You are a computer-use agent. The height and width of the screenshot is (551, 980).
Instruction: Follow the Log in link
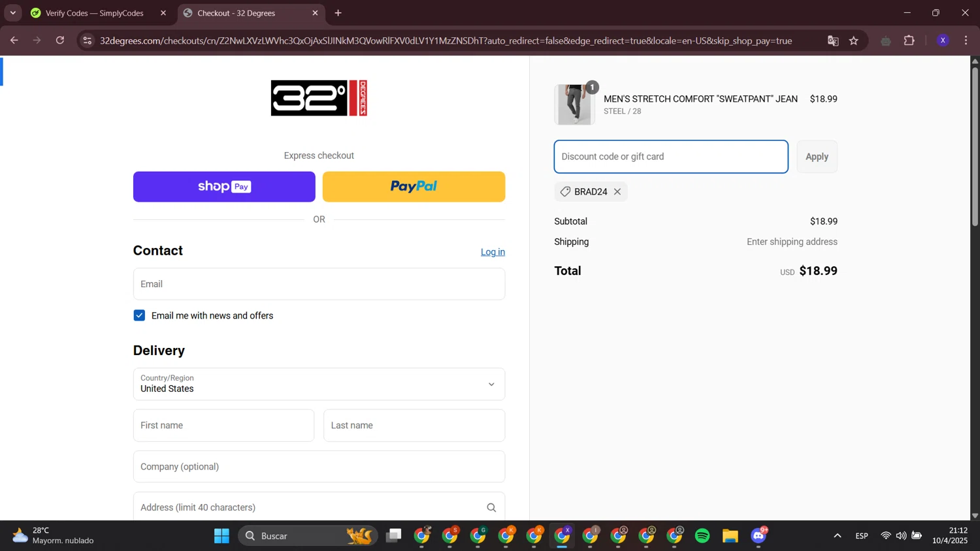[493, 252]
